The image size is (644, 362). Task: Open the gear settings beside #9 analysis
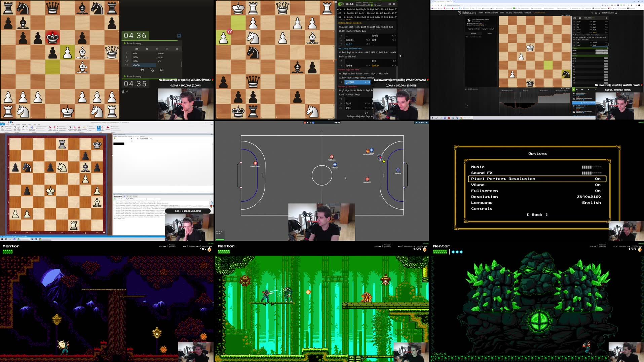(607, 18)
